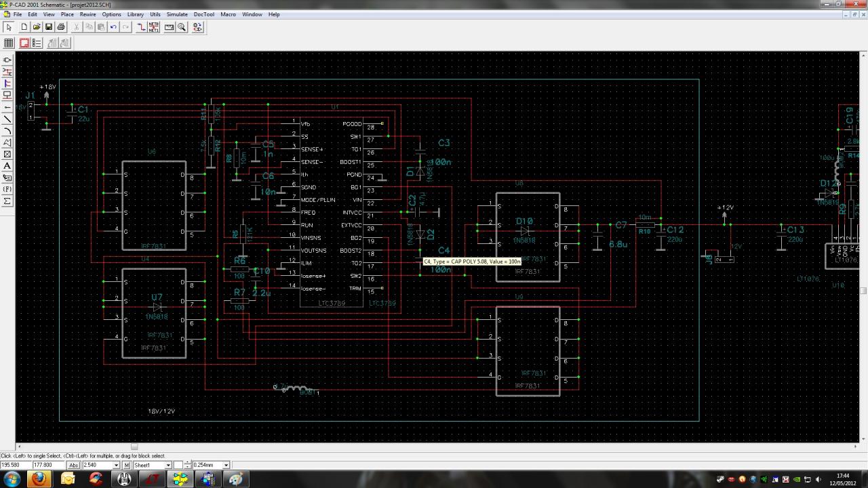Open the Library menu

pyautogui.click(x=135, y=14)
